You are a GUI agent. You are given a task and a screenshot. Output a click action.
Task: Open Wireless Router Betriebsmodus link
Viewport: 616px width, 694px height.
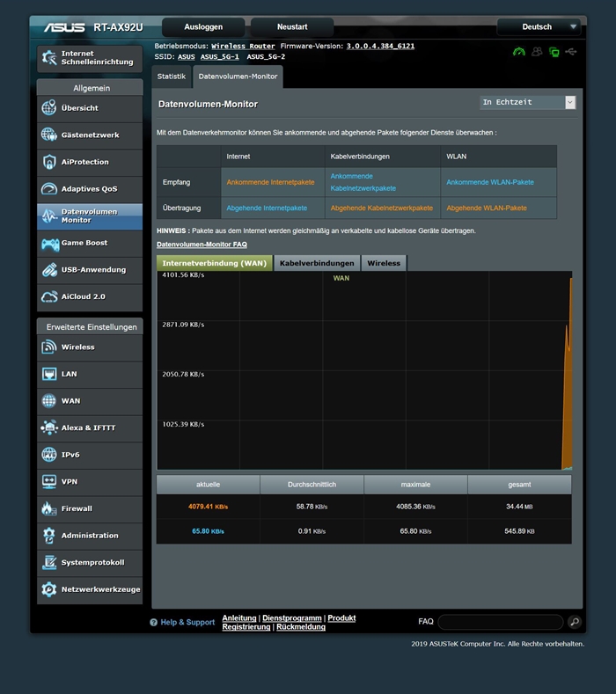[243, 46]
